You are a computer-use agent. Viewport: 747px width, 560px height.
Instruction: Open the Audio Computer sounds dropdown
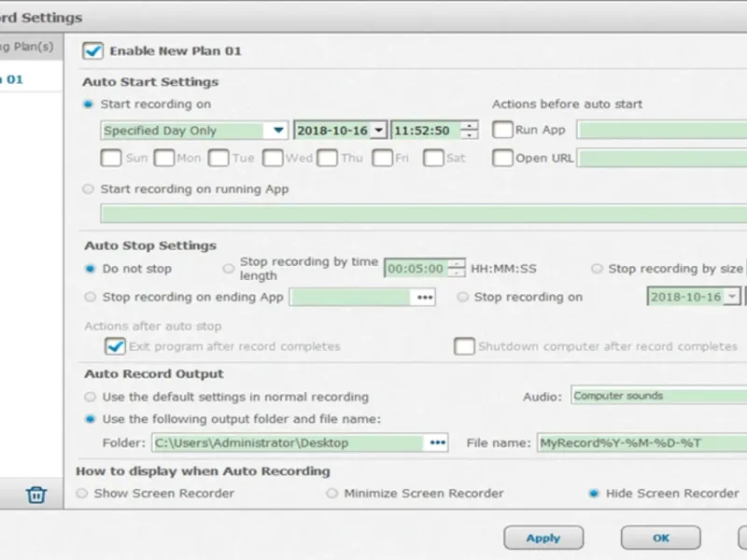[x=658, y=396]
